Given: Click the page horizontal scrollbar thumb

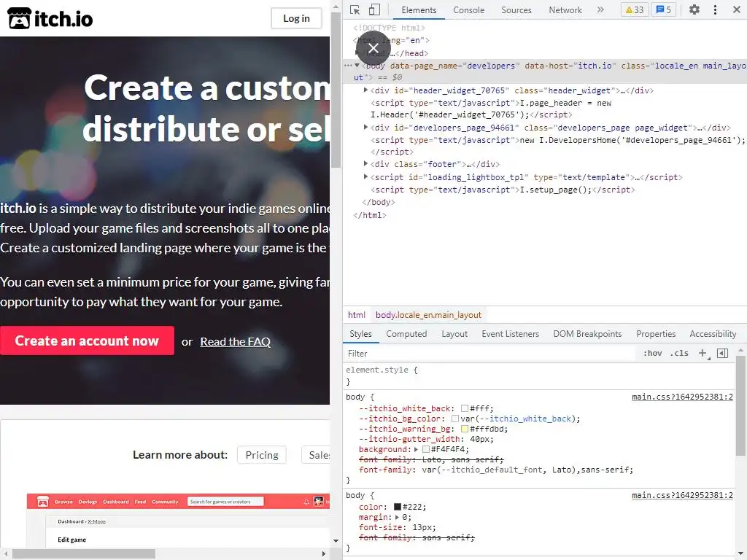Looking at the screenshot, I should (84, 554).
